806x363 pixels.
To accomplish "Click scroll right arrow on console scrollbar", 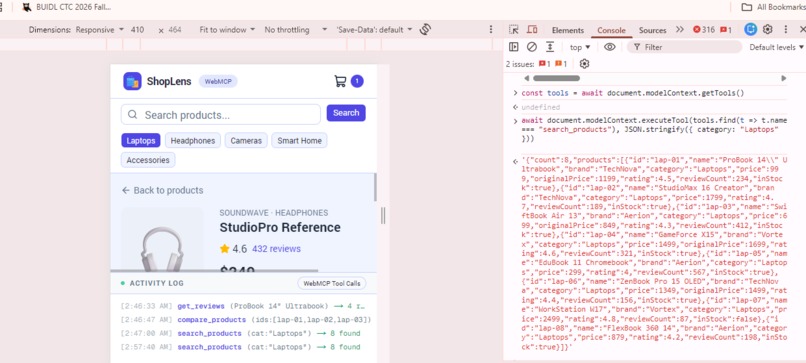I will [x=783, y=78].
